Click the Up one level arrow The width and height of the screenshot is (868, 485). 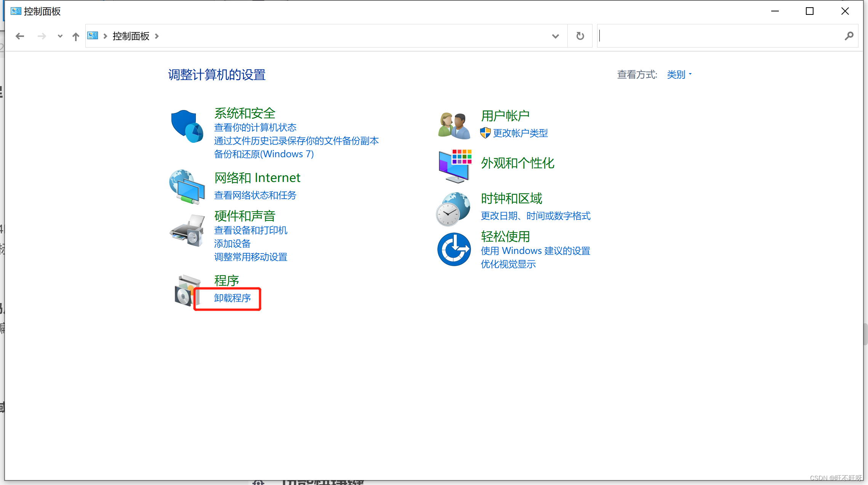[x=76, y=37]
